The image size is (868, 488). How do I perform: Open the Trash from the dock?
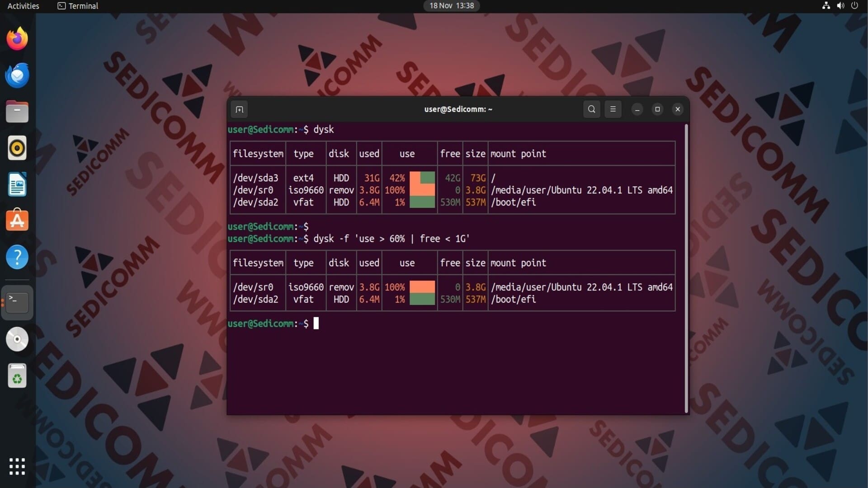tap(17, 376)
